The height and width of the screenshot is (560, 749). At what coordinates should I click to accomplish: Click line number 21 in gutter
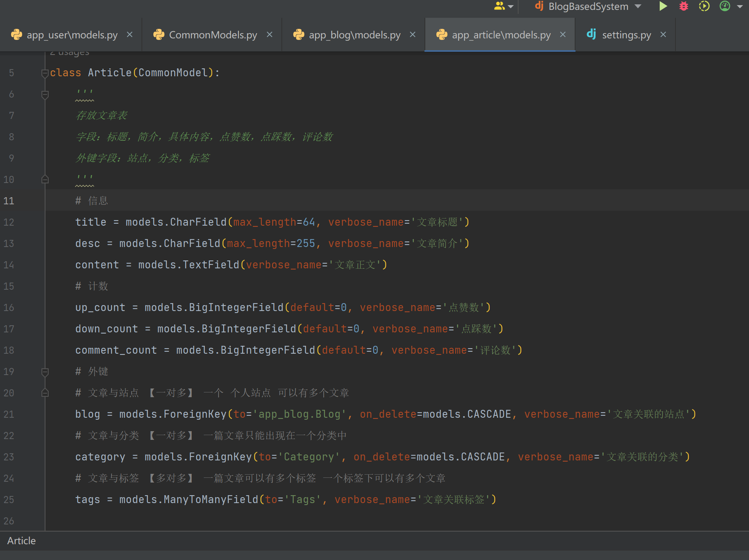point(9,414)
